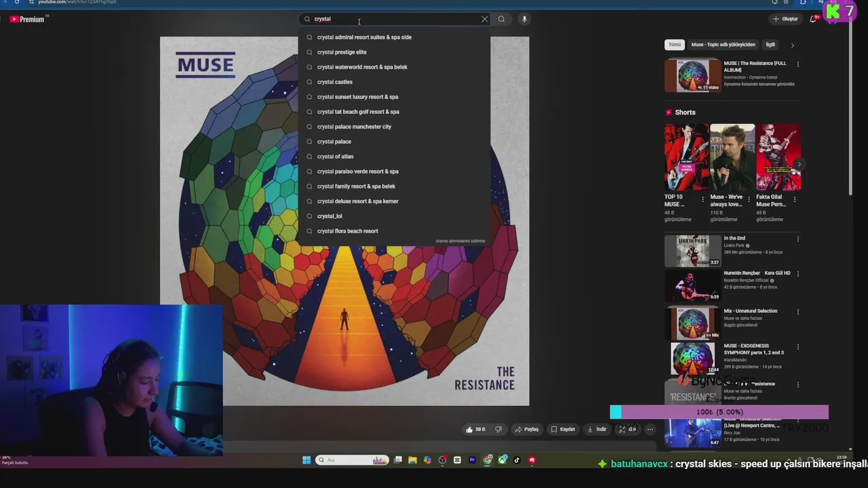This screenshot has width=868, height=488.
Task: Click the Kaydet save button
Action: [x=563, y=429]
